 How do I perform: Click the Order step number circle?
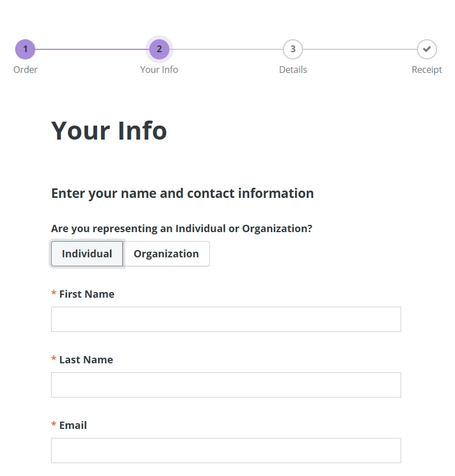(25, 49)
